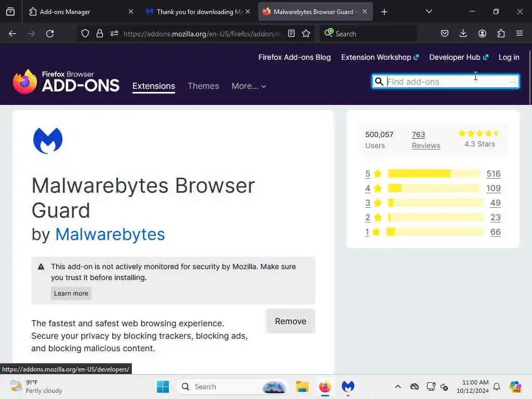Click the 109 four-star review count

point(494,188)
